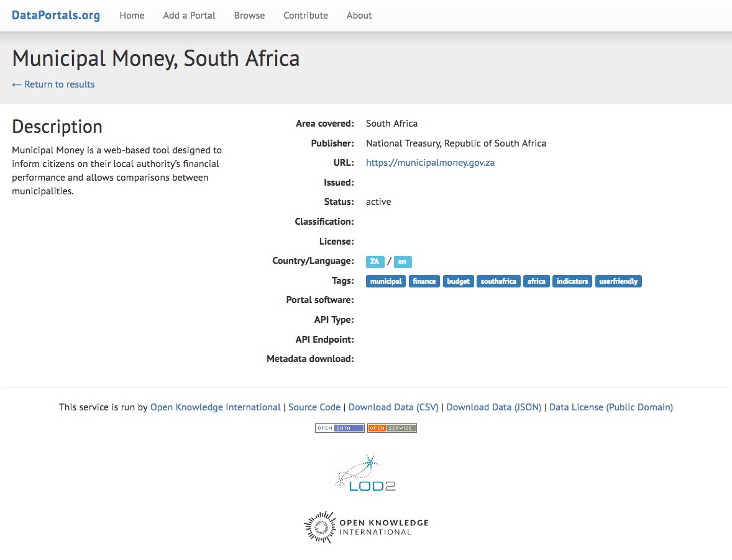Click the Open Service badge icon
The image size is (732, 560).
tap(392, 428)
